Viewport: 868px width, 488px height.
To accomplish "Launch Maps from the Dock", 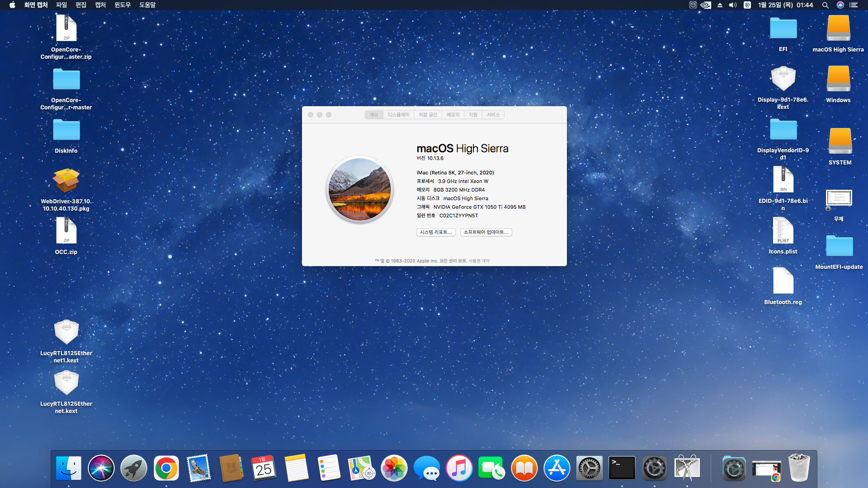I will (x=362, y=468).
